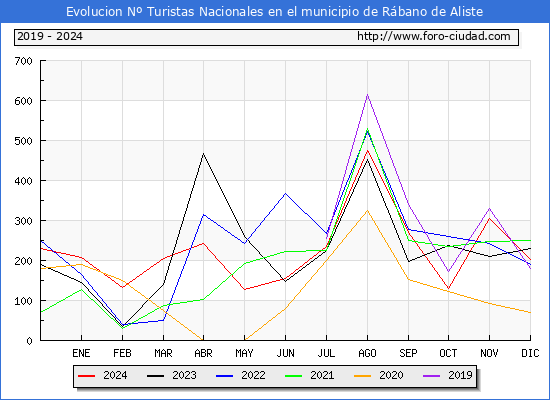Click the ENE month axis label
The image size is (550, 400).
81,353
